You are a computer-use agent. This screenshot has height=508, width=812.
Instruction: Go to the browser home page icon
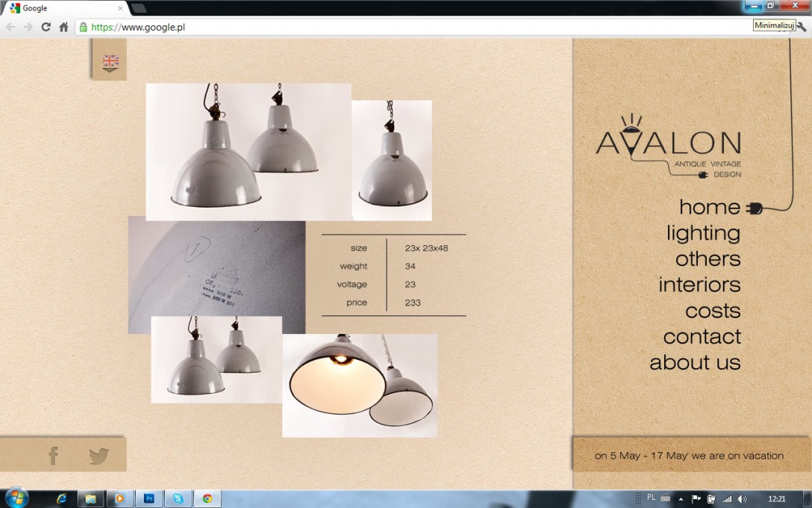pos(63,27)
